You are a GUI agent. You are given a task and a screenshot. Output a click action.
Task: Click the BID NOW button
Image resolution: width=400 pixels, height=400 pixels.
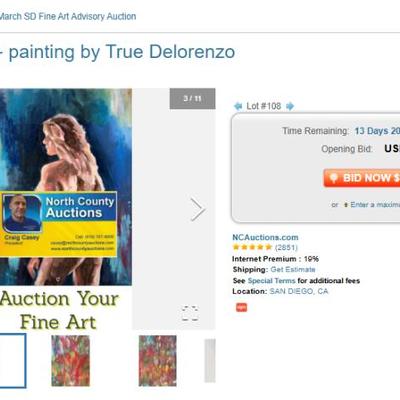pyautogui.click(x=362, y=178)
